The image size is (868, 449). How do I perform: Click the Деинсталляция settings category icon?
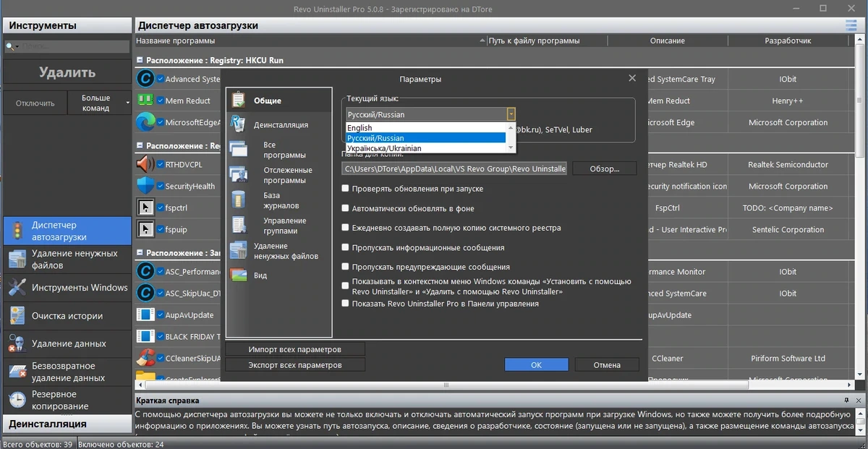point(238,124)
